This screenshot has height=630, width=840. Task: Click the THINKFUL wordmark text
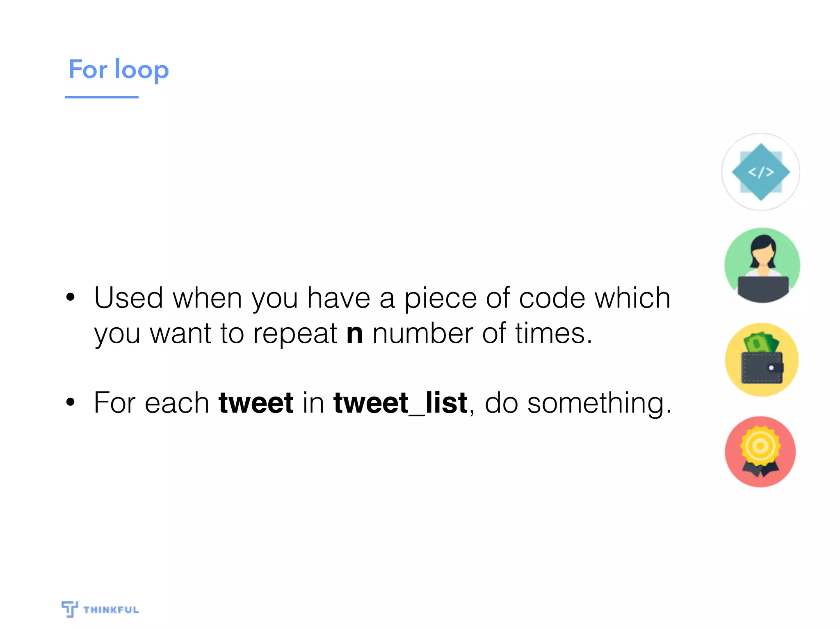pos(111,610)
